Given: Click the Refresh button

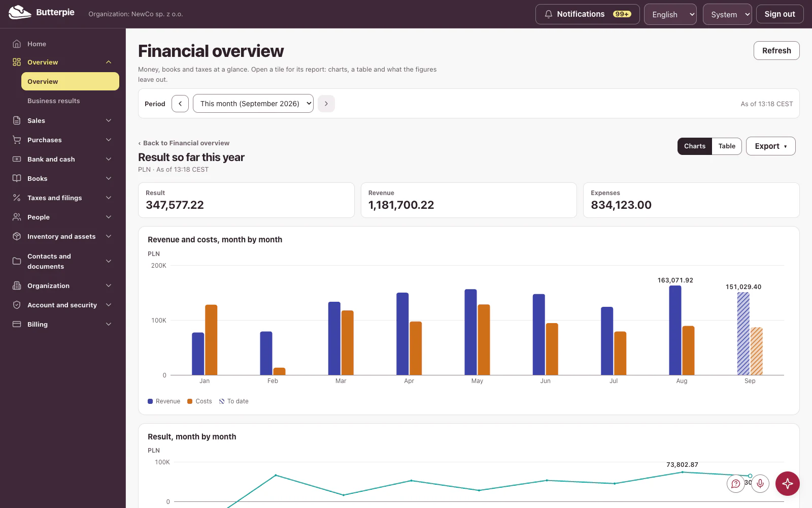Looking at the screenshot, I should (776, 51).
